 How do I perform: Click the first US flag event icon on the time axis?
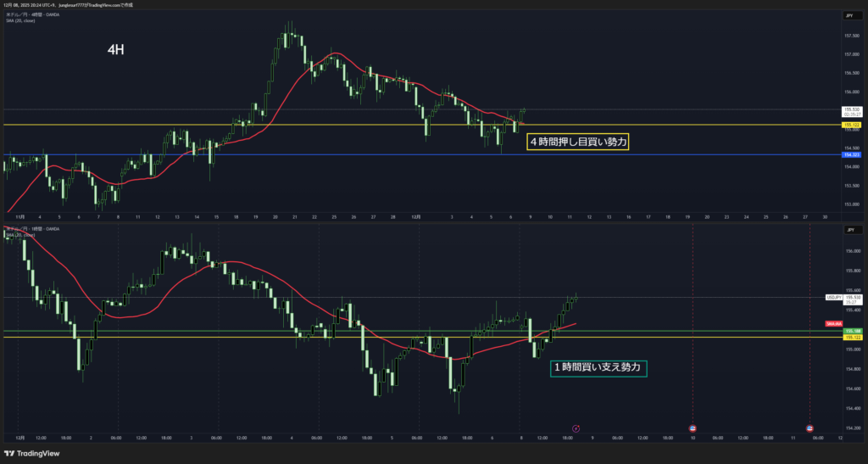click(693, 428)
